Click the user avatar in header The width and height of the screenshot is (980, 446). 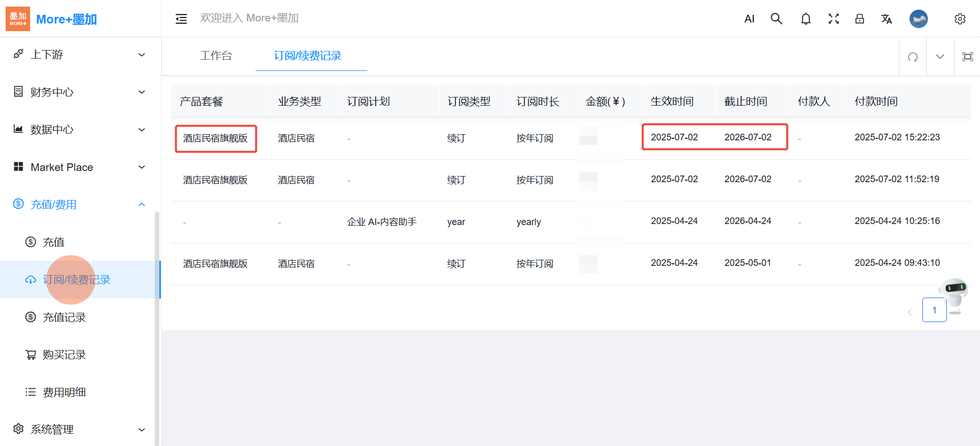pos(918,19)
